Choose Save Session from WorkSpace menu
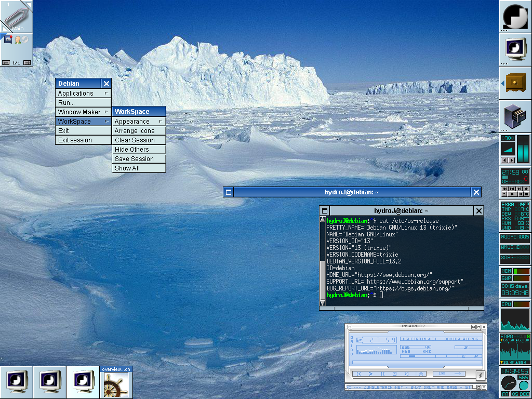This screenshot has height=399, width=532. [139, 159]
